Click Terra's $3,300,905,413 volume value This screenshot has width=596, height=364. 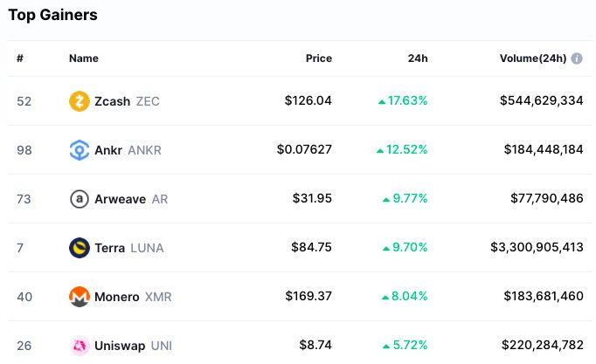pos(537,248)
